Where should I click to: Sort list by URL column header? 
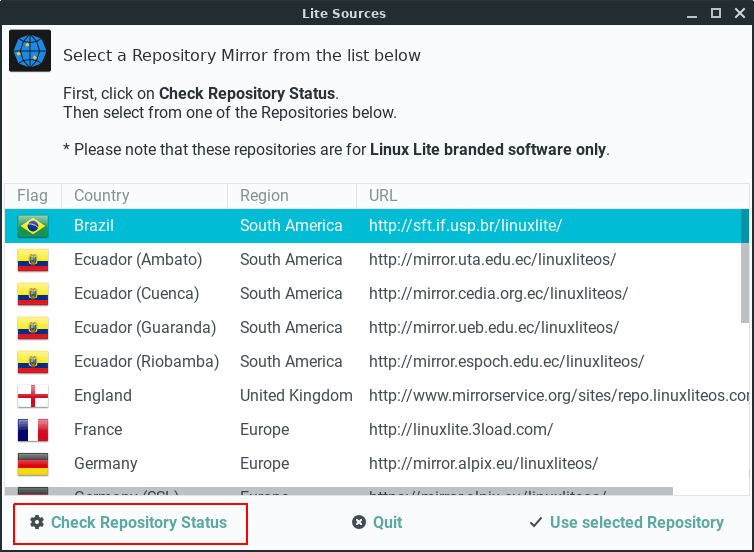tap(383, 196)
